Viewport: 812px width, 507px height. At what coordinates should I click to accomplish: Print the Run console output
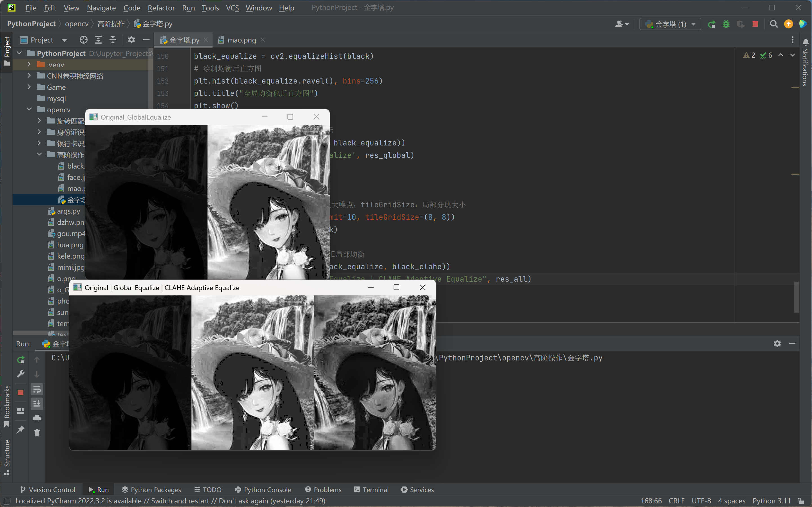(37, 418)
